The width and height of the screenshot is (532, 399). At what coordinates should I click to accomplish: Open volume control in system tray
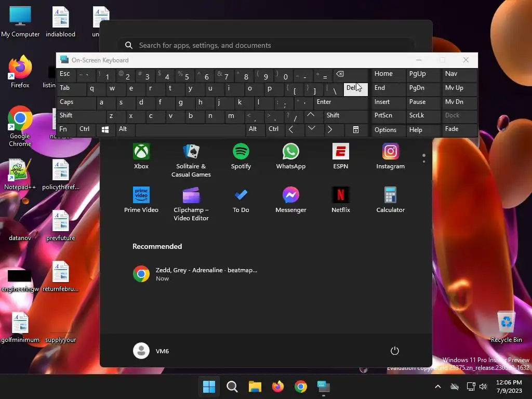point(484,387)
